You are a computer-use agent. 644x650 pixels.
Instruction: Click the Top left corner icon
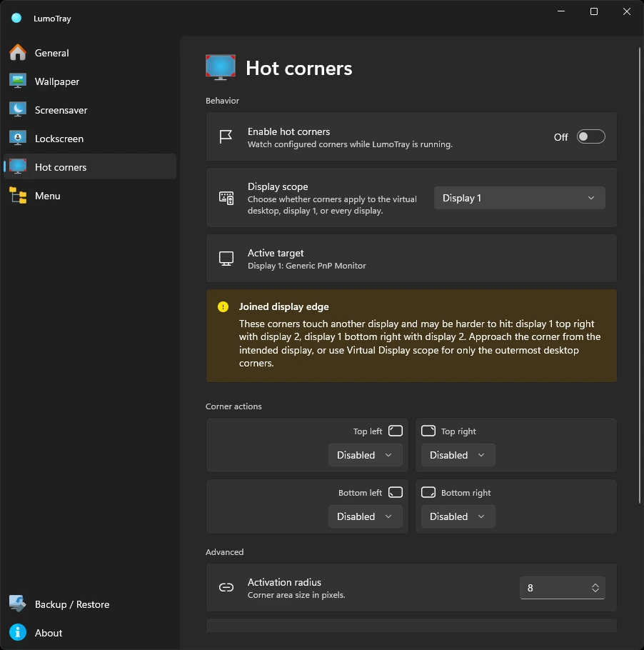pos(396,431)
